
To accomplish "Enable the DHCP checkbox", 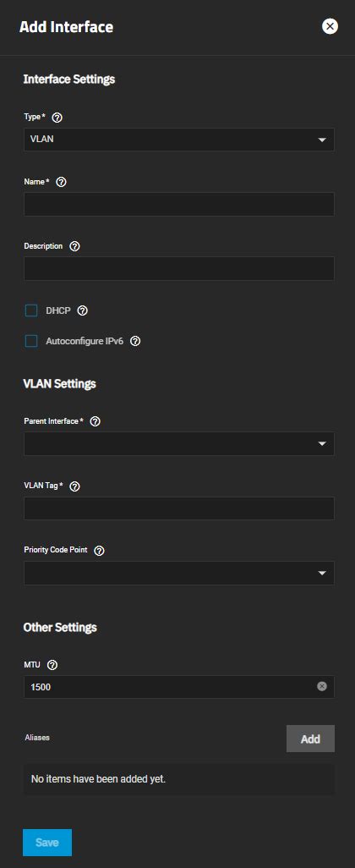I will (31, 310).
